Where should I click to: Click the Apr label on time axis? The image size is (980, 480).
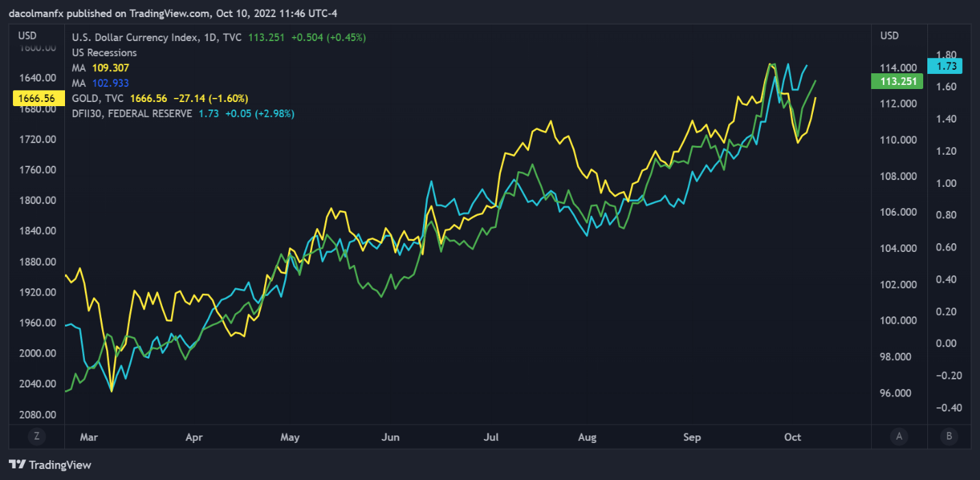[x=194, y=437]
